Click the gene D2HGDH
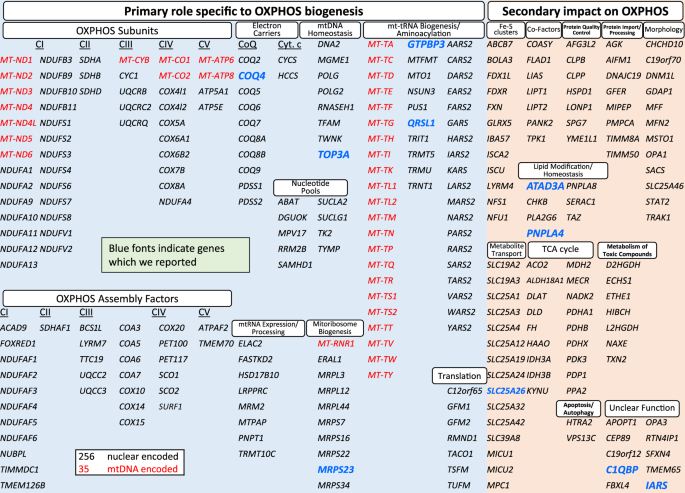685x493 pixels. pyautogui.click(x=623, y=265)
